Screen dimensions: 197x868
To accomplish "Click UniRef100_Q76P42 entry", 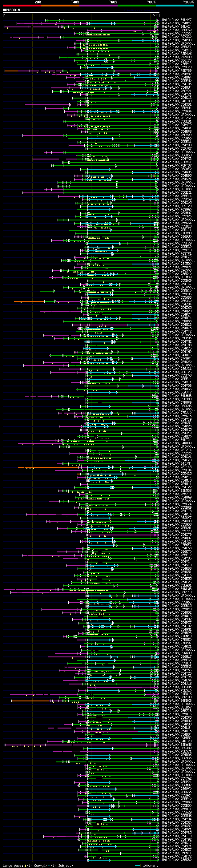I will (x=177, y=64).
